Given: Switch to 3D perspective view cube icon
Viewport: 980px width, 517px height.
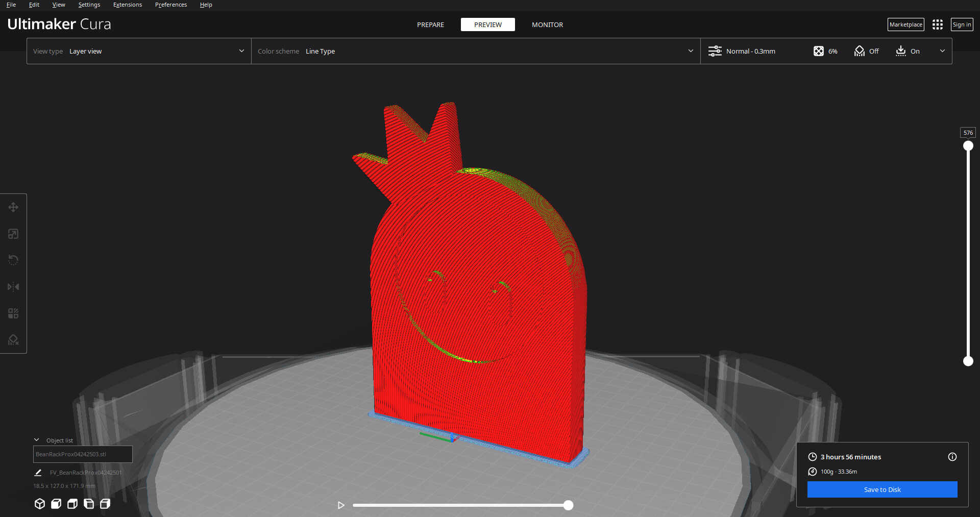Looking at the screenshot, I should click(40, 504).
